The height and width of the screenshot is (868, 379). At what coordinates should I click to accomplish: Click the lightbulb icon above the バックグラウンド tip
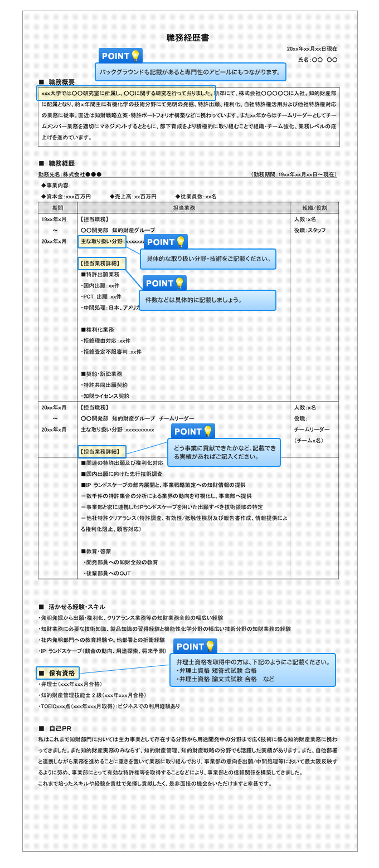click(x=135, y=56)
